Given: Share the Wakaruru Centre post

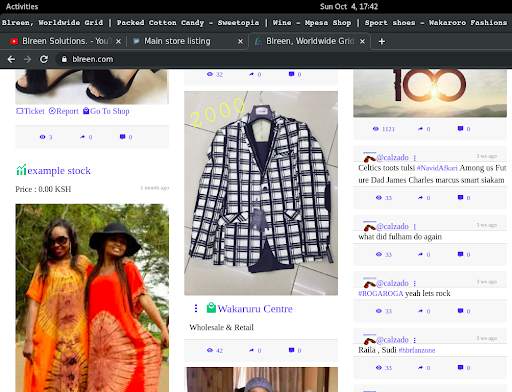Looking at the screenshot, I should pyautogui.click(x=251, y=350).
